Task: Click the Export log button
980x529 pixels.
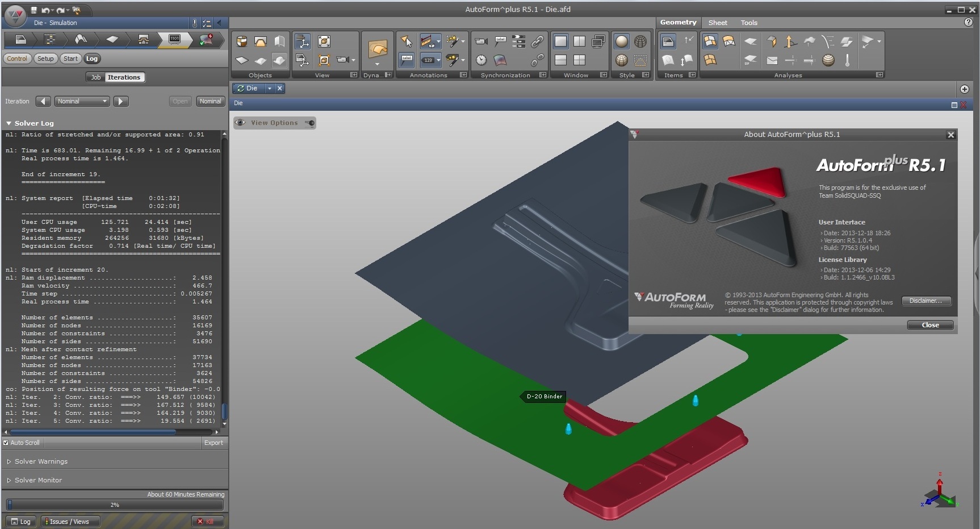Action: [x=213, y=443]
